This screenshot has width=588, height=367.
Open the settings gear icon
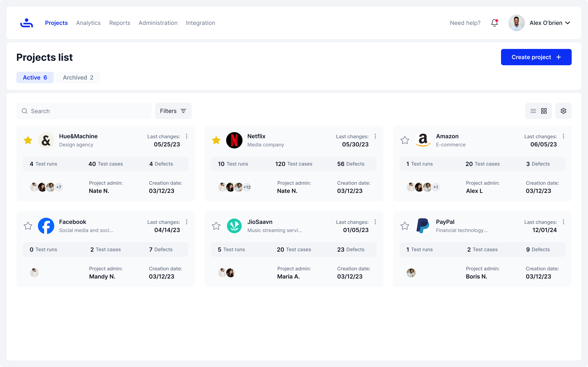tap(563, 111)
